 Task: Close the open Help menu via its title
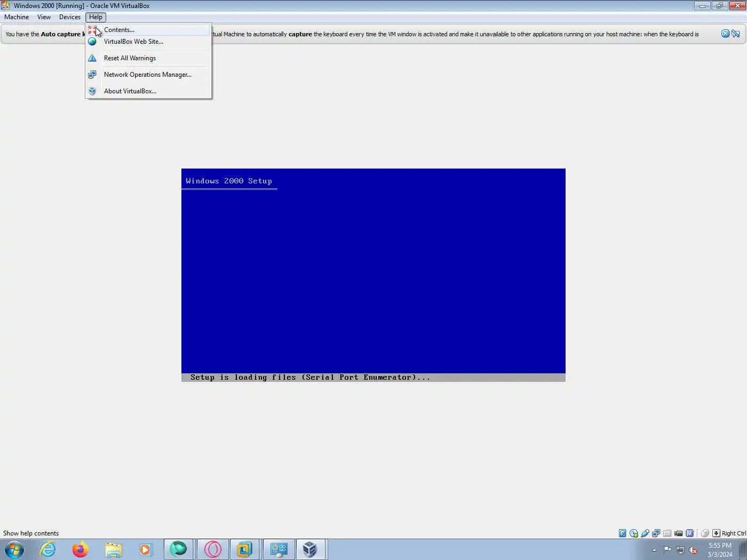96,17
